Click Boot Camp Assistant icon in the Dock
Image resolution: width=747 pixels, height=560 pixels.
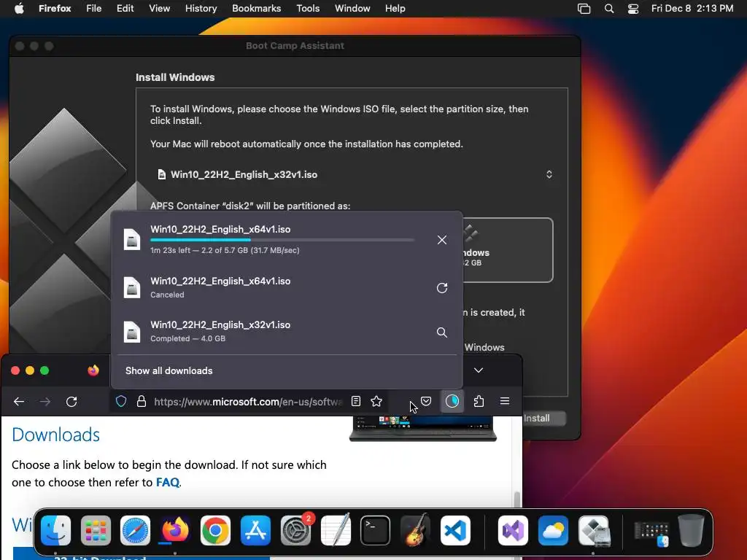point(594,530)
